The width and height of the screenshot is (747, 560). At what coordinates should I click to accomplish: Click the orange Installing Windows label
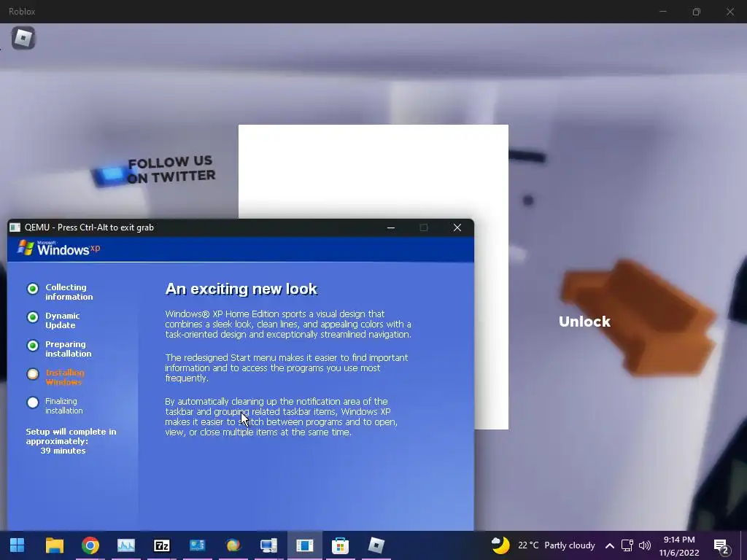pos(65,377)
